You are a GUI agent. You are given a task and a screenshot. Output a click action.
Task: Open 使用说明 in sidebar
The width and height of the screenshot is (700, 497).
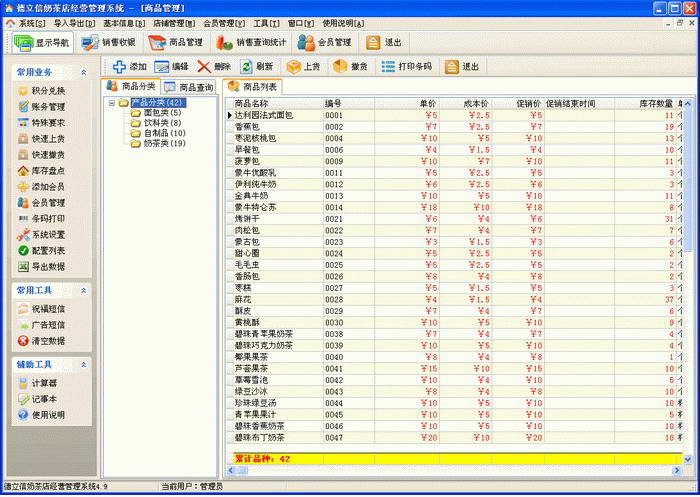[42, 415]
